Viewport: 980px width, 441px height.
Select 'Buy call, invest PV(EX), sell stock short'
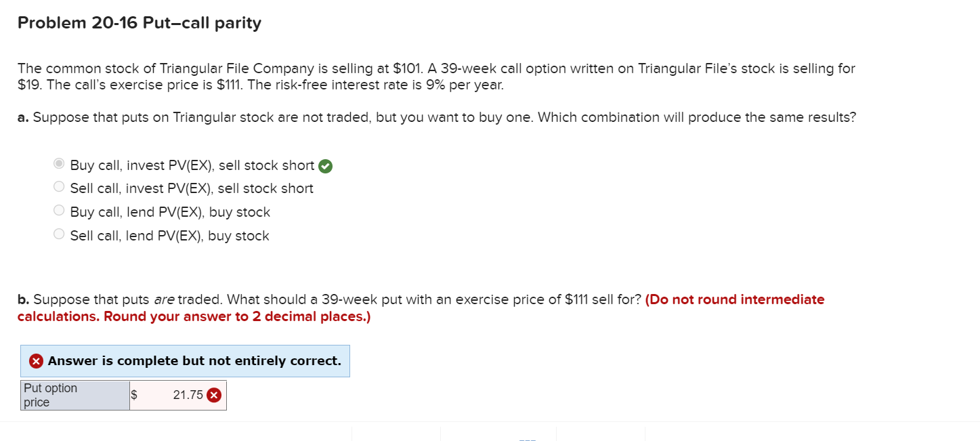(59, 163)
